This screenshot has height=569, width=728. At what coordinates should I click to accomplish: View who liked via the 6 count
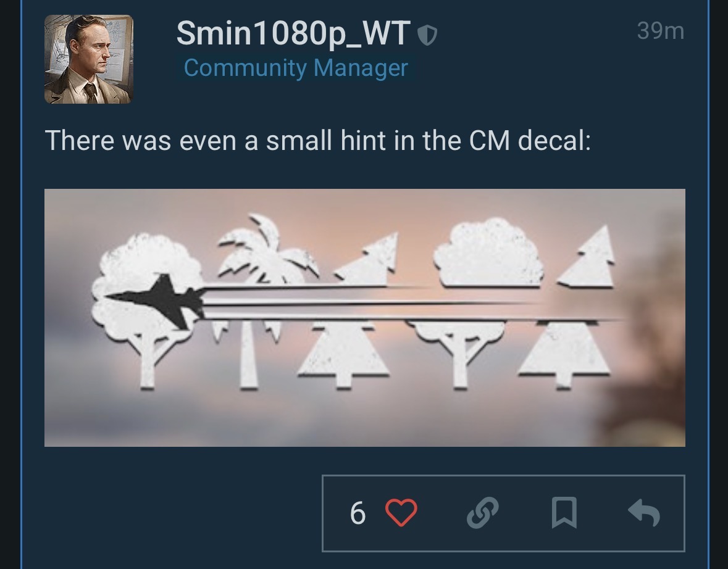point(358,513)
